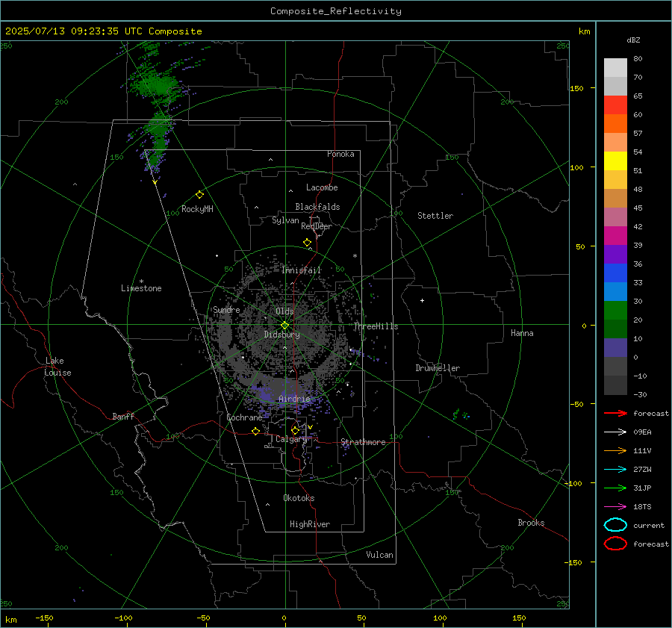Image resolution: width=672 pixels, height=628 pixels.
Task: Click the Stettler city label
Action: tap(435, 216)
